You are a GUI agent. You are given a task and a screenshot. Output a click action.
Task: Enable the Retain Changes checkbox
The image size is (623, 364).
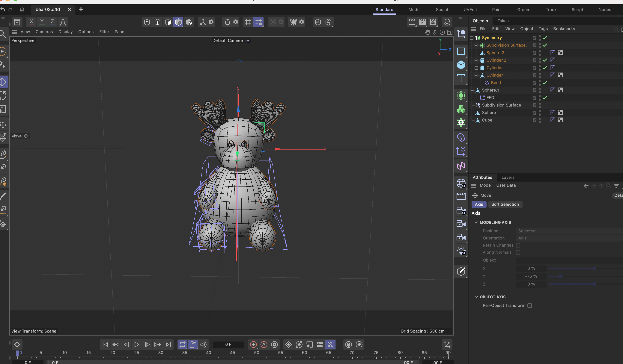click(518, 245)
